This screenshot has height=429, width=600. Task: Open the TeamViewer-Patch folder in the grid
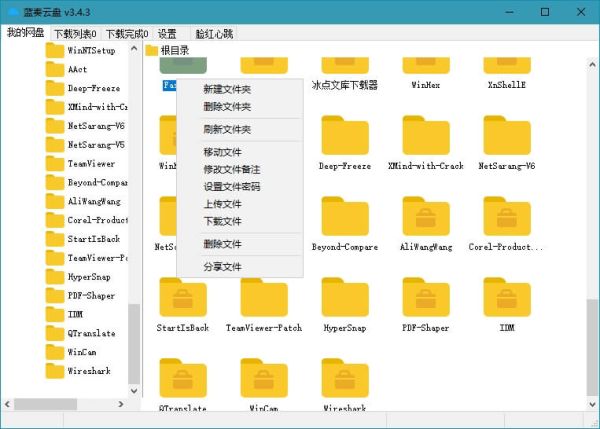click(264, 305)
